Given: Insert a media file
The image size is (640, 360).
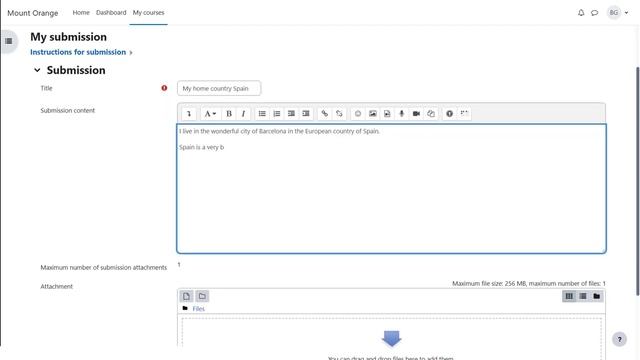Looking at the screenshot, I should pyautogui.click(x=387, y=113).
